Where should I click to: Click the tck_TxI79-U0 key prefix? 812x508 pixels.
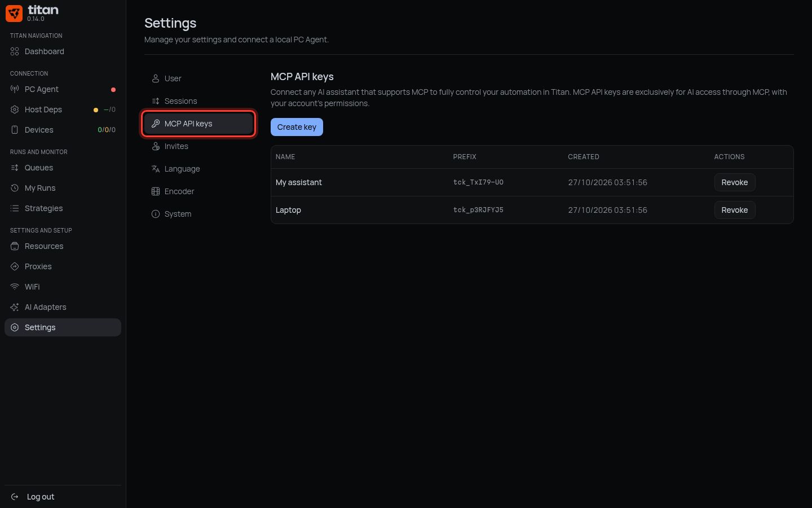point(478,182)
